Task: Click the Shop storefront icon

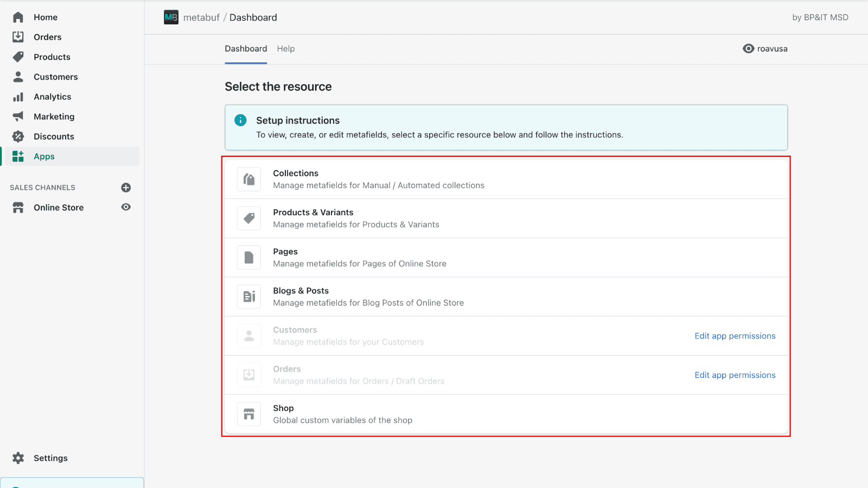Action: point(248,414)
